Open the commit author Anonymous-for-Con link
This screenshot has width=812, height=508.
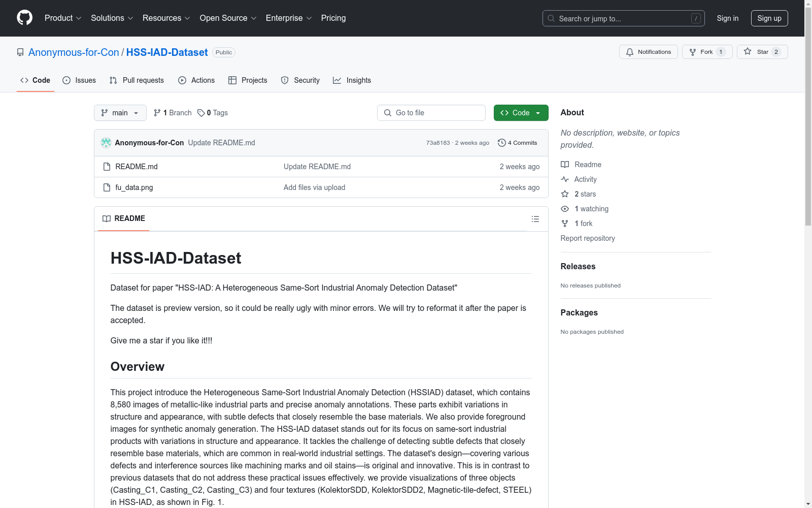pos(149,143)
